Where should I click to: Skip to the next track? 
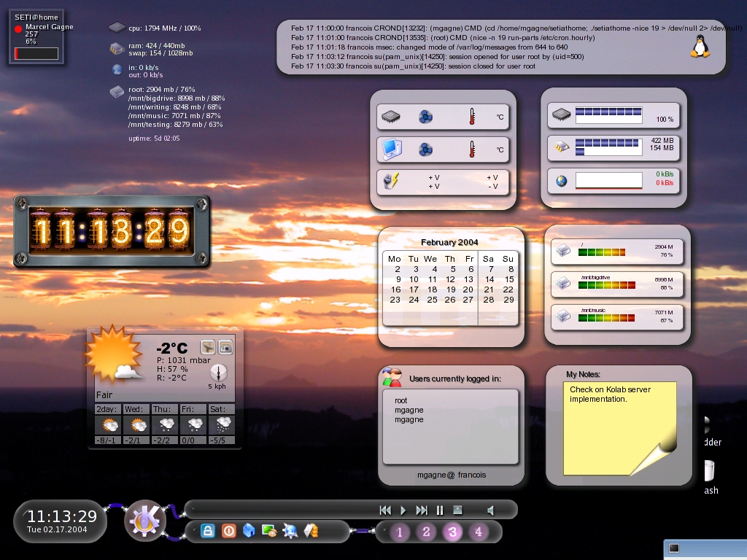(422, 510)
